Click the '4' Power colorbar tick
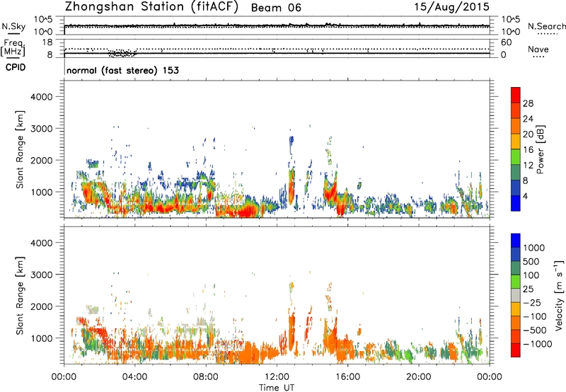 click(x=526, y=197)
